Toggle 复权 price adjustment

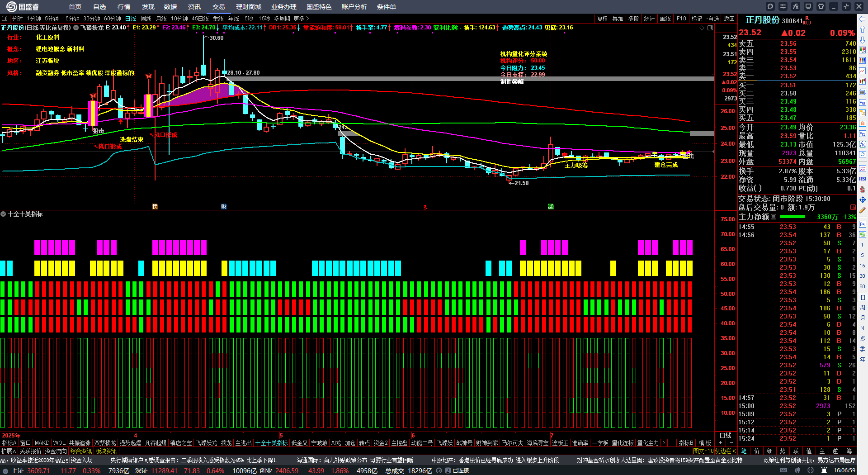[x=602, y=19]
